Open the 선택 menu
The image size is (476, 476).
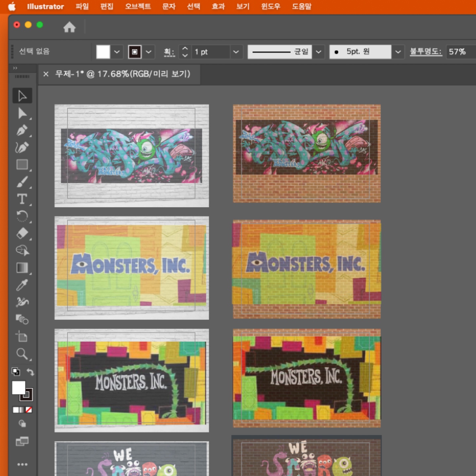tap(194, 7)
